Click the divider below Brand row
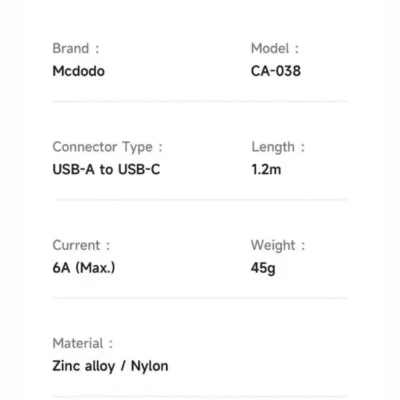The height and width of the screenshot is (400, 400). click(200, 101)
